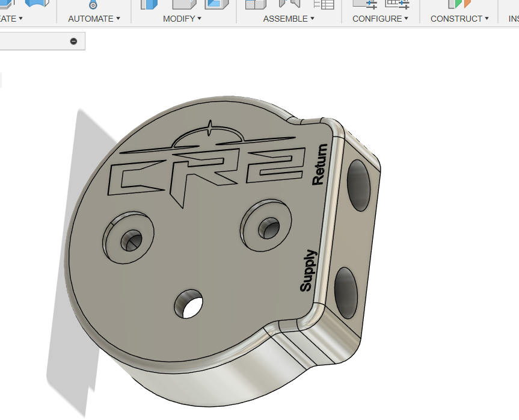The image size is (519, 420).
Task: Expand the MODIFY dropdown menu
Action: (x=182, y=19)
